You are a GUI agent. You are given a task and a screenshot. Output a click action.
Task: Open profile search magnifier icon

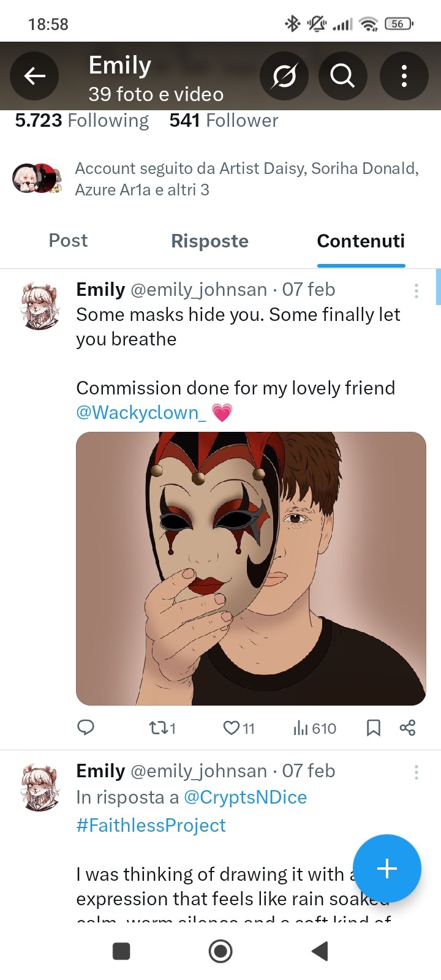click(x=342, y=76)
